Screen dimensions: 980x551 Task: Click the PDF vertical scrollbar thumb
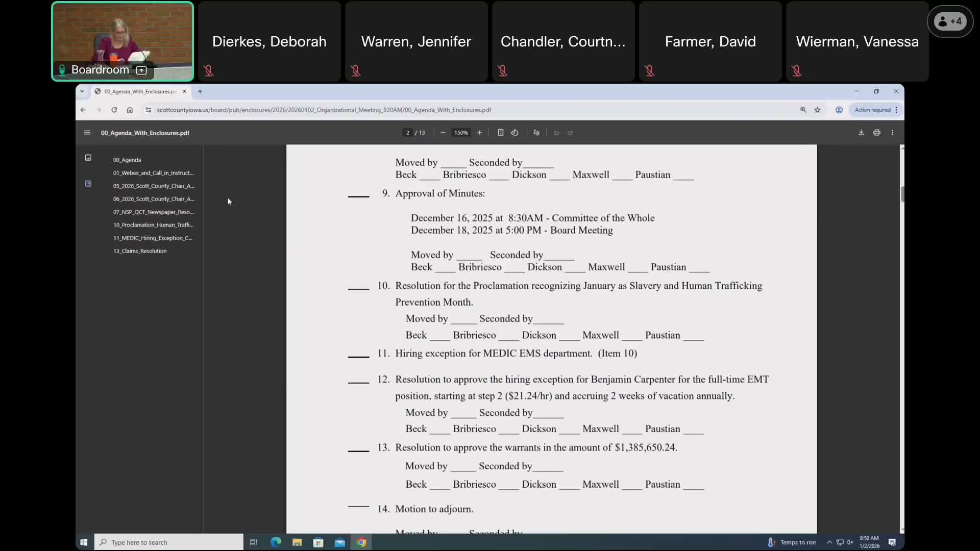click(902, 194)
